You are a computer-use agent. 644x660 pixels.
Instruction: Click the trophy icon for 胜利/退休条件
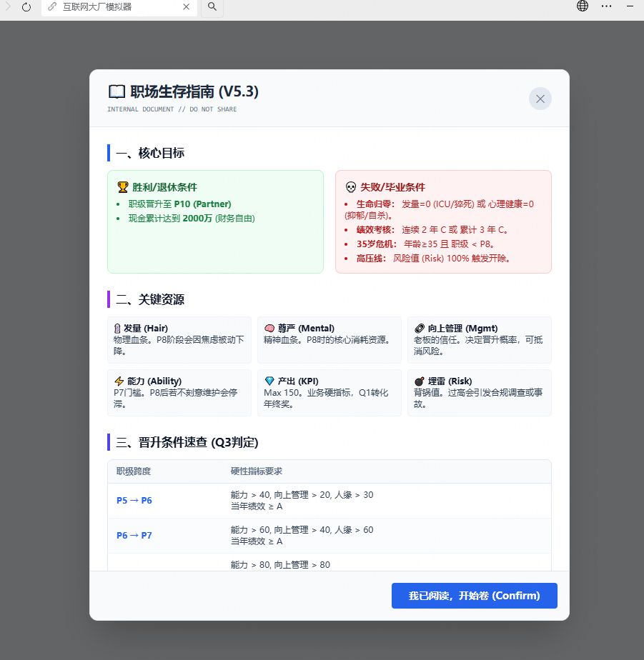coord(123,187)
